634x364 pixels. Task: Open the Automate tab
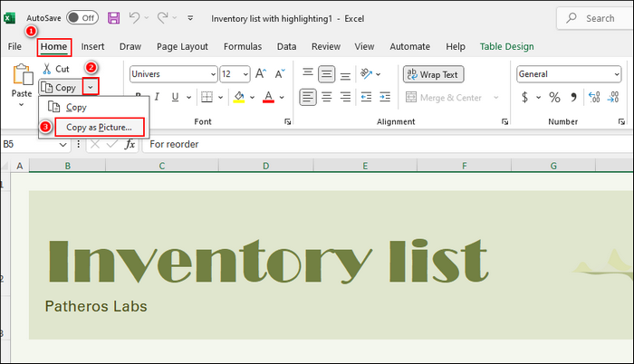pos(409,46)
